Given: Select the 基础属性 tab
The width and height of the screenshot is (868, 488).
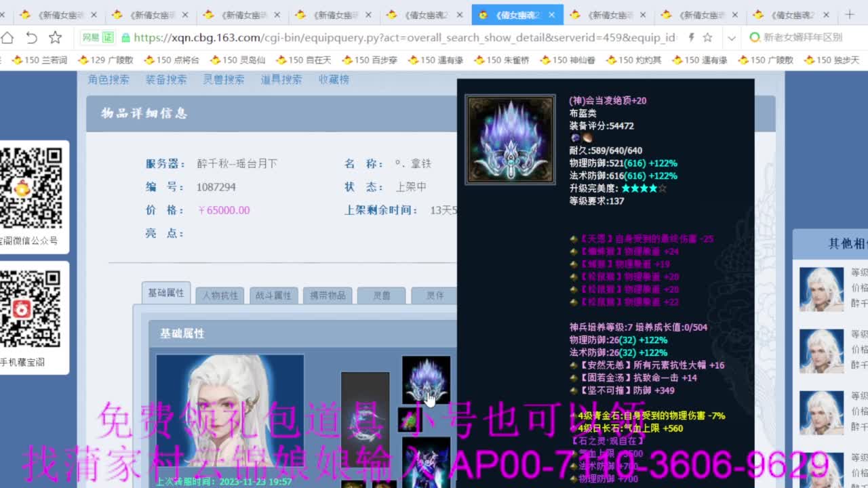Looking at the screenshot, I should (x=166, y=293).
